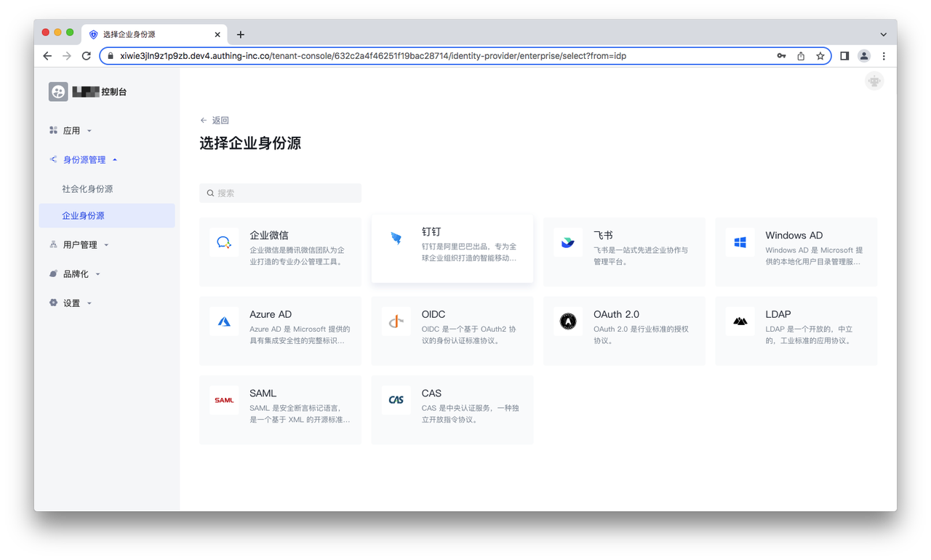Click the LDAP logo icon
This screenshot has height=560, width=931.
click(x=740, y=321)
